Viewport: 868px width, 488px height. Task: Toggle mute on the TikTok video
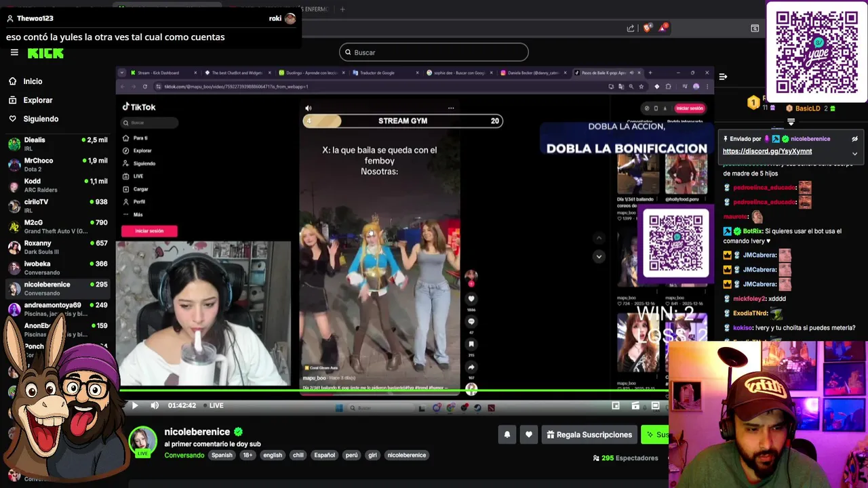[309, 108]
